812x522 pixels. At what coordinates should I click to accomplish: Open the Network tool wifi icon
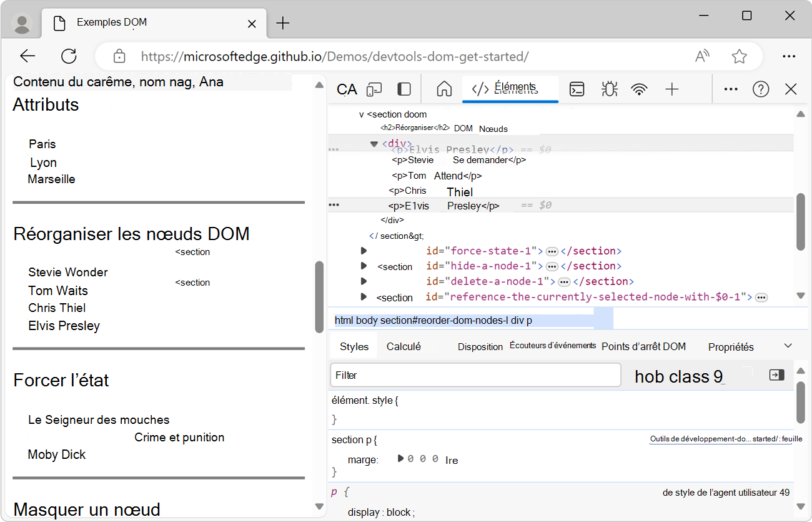click(639, 89)
